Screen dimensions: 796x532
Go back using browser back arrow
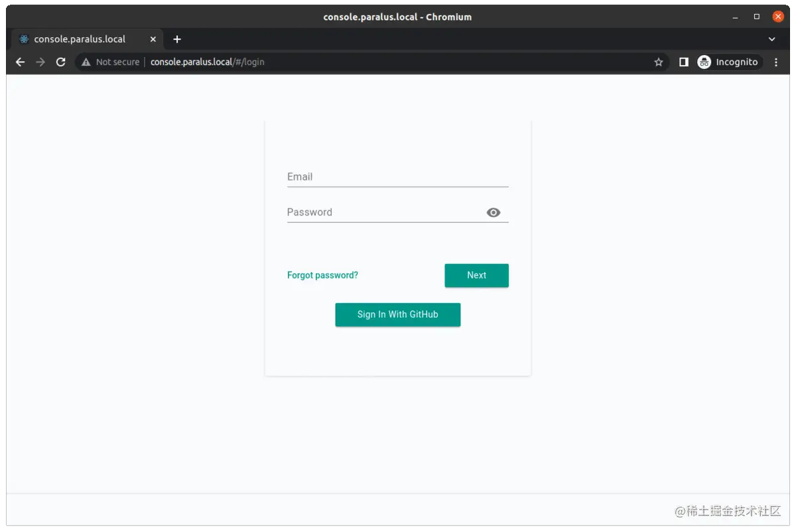21,62
